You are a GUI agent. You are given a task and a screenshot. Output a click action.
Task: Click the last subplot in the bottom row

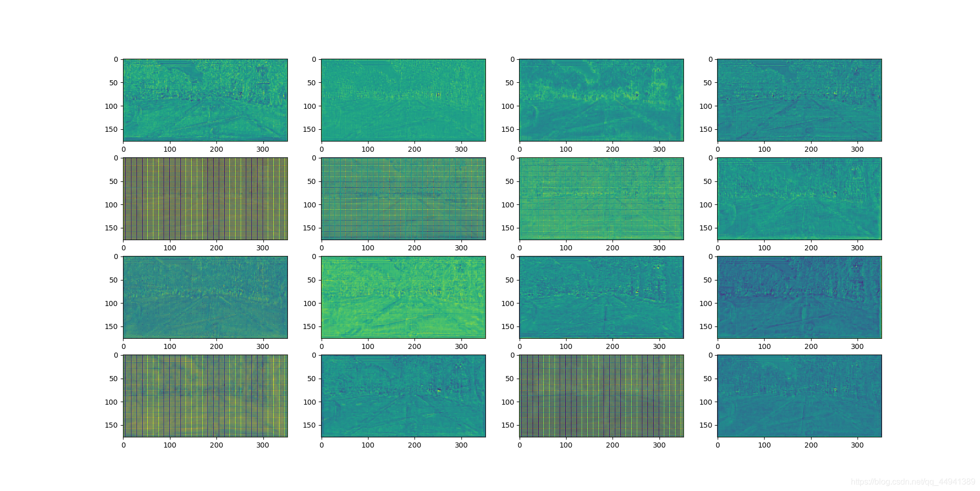pos(799,396)
